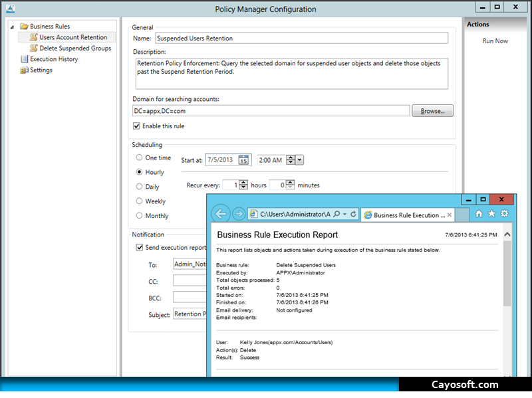Minimize the Policy Manager Configuration window

[x=483, y=7]
